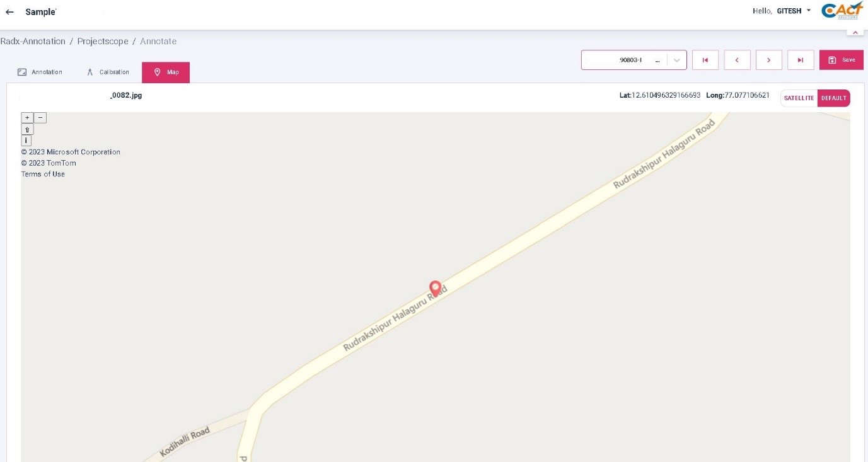Click the back arrow next to Sample

point(9,12)
